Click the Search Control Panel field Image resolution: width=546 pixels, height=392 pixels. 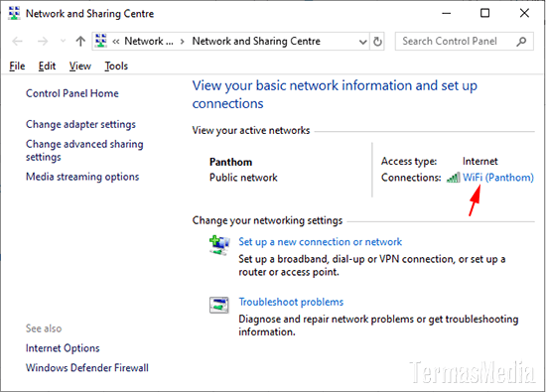tap(464, 42)
